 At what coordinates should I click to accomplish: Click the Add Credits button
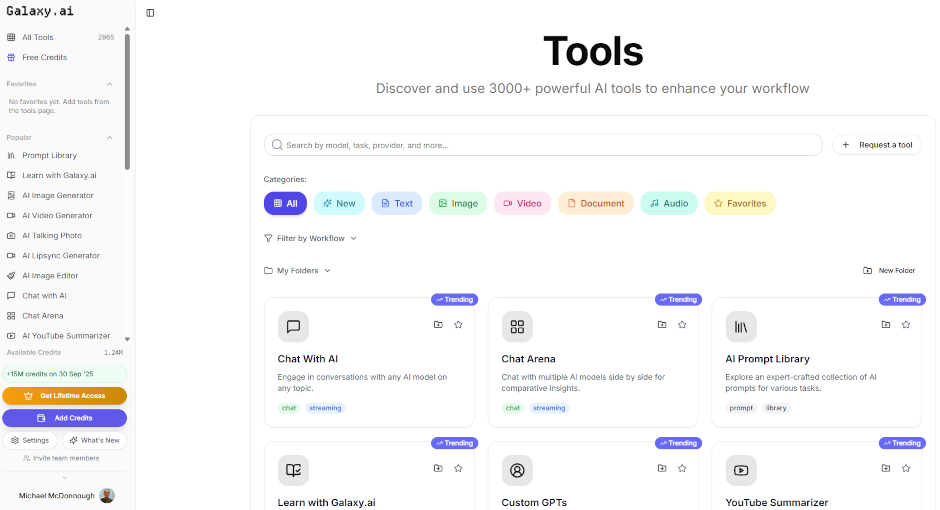coord(65,418)
